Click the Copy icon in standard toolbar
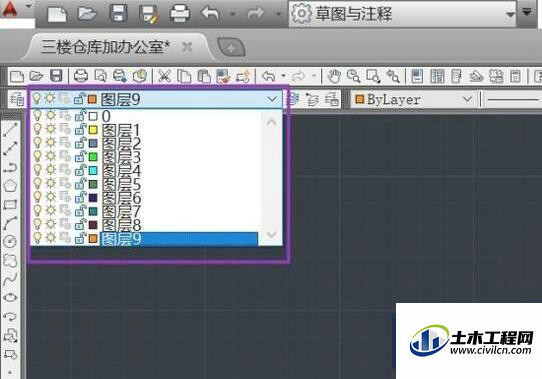 184,76
